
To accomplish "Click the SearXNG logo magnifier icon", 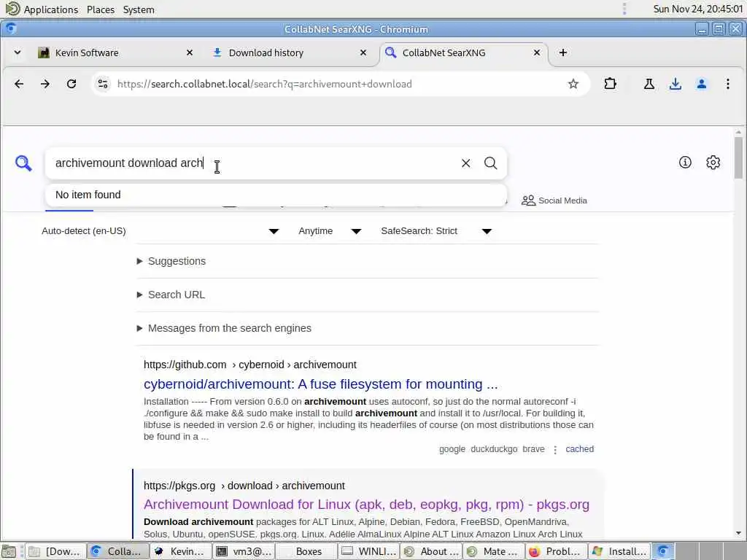I will click(23, 163).
